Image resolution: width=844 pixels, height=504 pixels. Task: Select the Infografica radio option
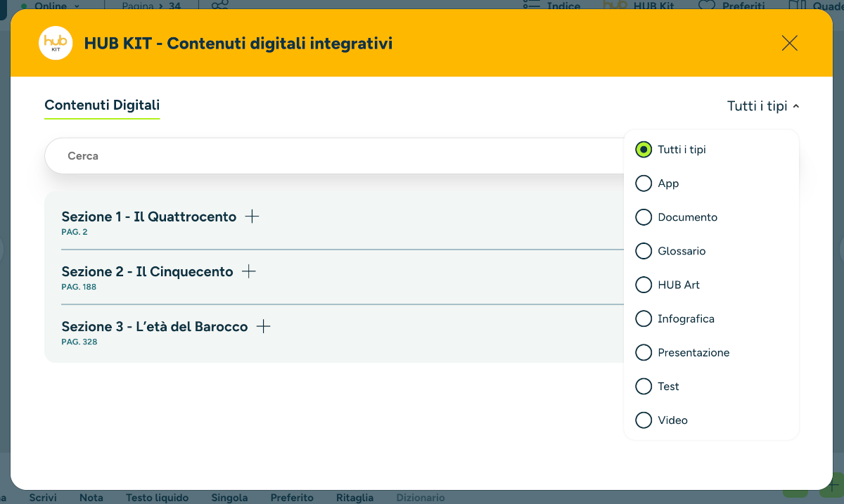pos(643,318)
